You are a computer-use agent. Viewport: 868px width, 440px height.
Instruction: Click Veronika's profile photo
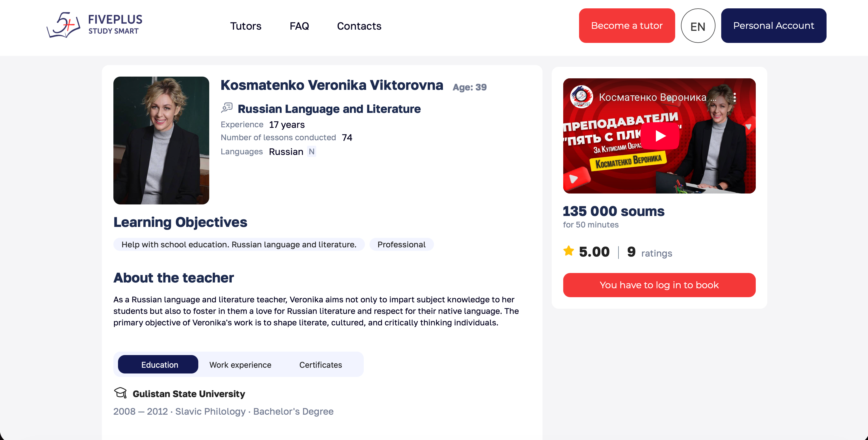point(161,141)
